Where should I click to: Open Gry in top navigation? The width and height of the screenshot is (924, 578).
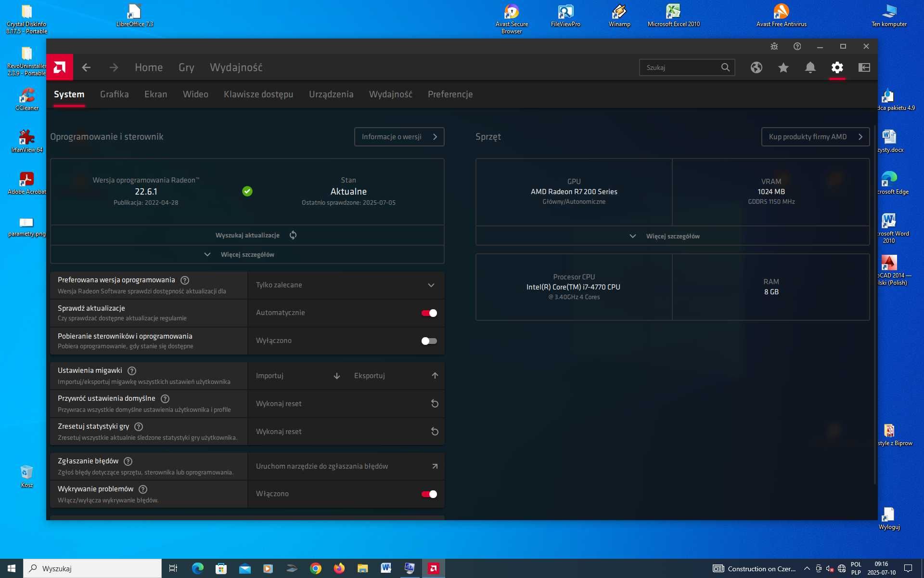click(186, 67)
